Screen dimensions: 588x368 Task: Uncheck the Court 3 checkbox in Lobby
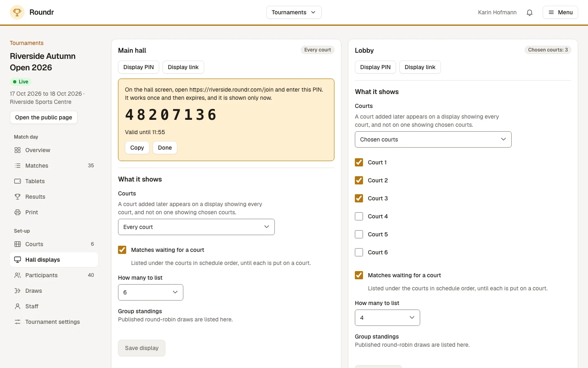[359, 198]
